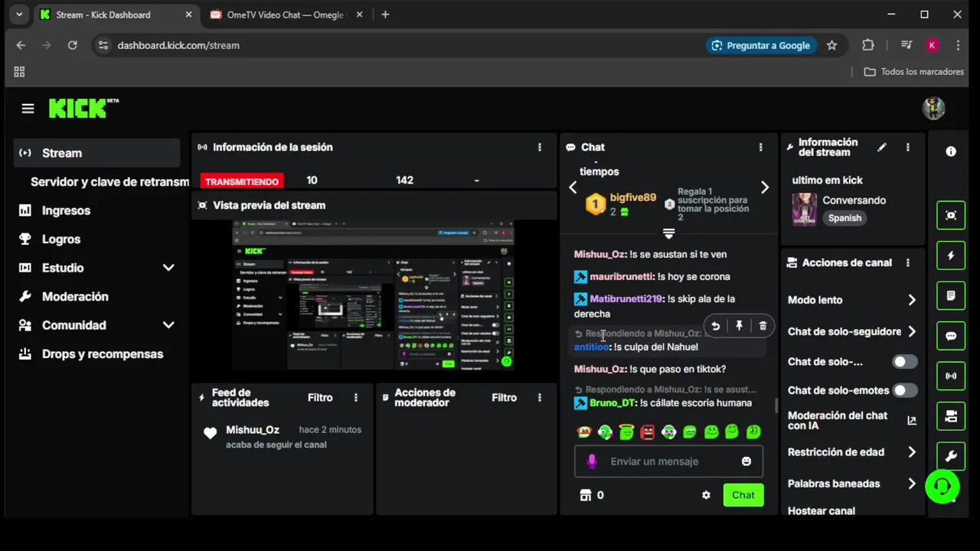This screenshot has width=980, height=551.
Task: Click the info circle icon in right rail
Action: click(x=951, y=152)
